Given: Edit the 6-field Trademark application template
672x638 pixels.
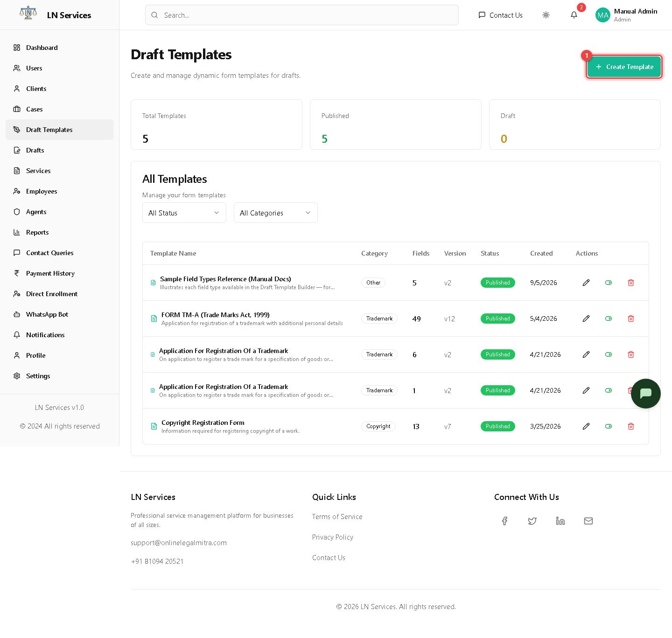Looking at the screenshot, I should pyautogui.click(x=586, y=354).
